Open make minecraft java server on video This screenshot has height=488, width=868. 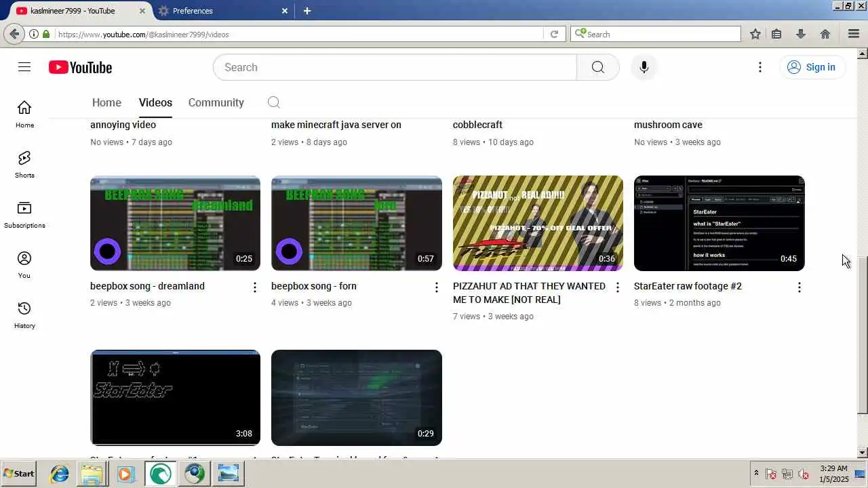point(336,125)
